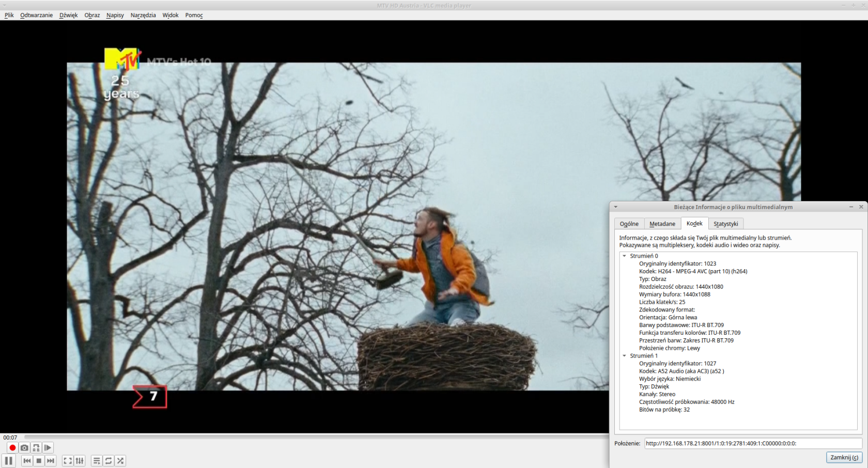Click the playback seek bar

tap(316, 437)
